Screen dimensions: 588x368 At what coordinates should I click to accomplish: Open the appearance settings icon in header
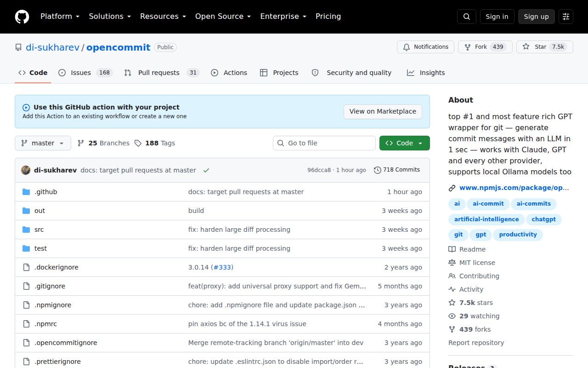(566, 17)
